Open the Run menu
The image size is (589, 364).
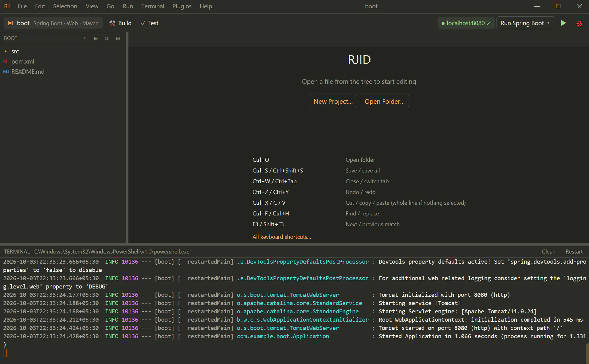[x=128, y=6]
